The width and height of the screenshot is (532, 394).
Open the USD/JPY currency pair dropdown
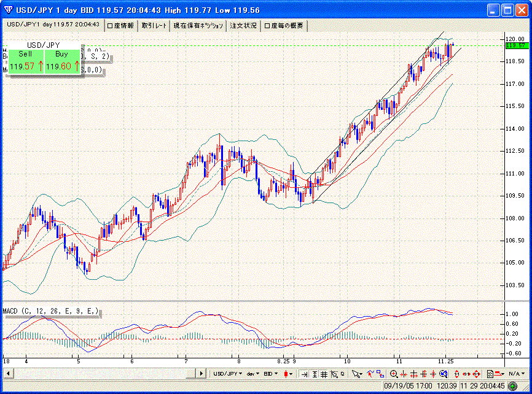(x=227, y=373)
